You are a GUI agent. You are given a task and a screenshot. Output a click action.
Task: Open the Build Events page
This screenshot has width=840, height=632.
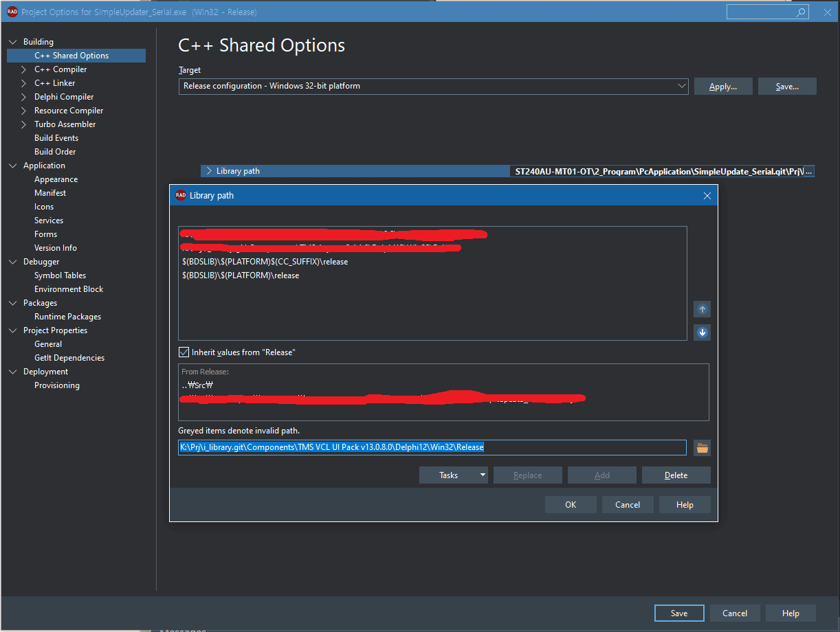pos(56,138)
